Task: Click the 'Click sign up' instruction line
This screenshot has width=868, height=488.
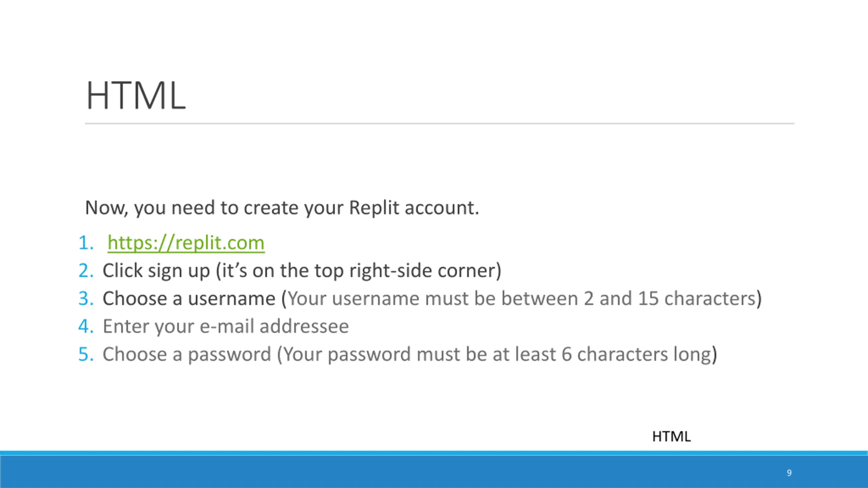Action: 302,271
